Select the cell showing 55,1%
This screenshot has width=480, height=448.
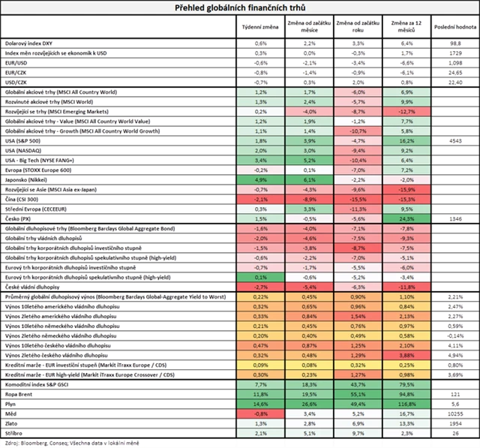[x=358, y=393]
